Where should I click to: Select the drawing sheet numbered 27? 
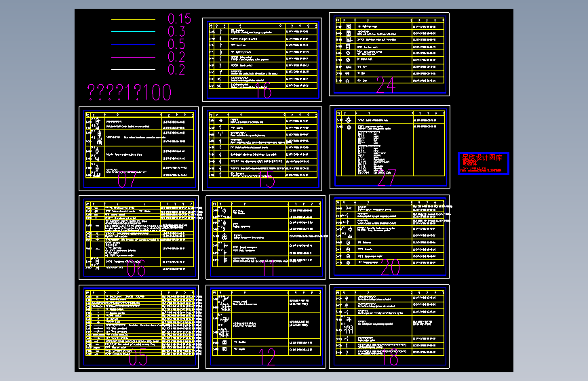[x=389, y=147]
